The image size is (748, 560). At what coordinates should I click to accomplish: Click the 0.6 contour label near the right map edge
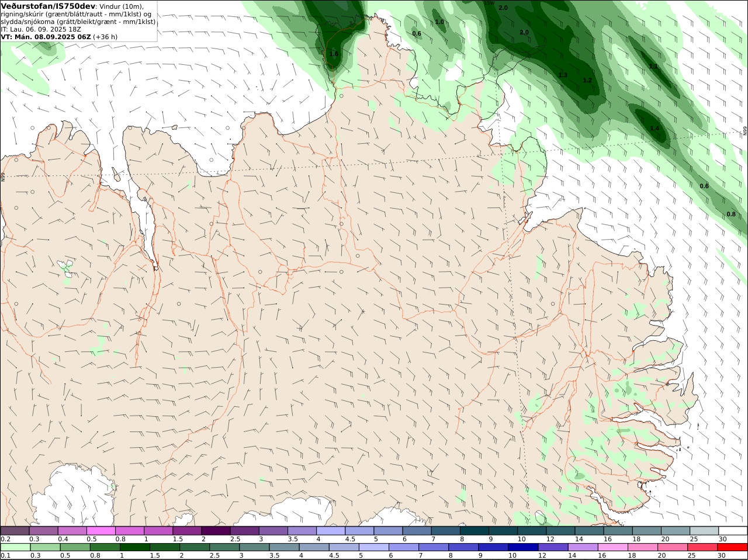point(704,186)
